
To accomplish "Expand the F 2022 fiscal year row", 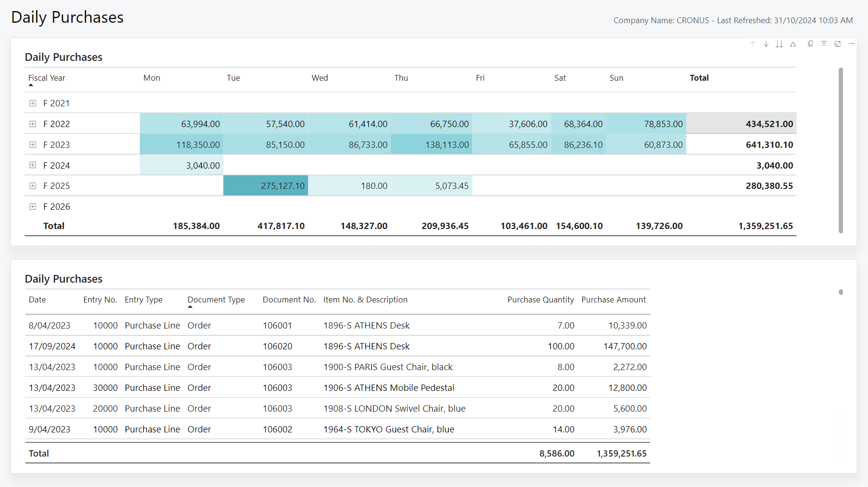I will 33,124.
